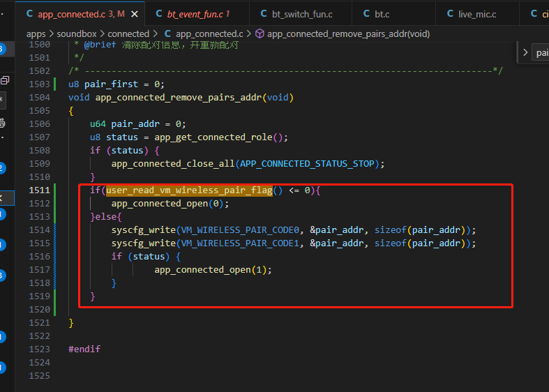Click the apps breadcrumb segment
Image resolution: width=549 pixels, height=392 pixels.
click(36, 34)
